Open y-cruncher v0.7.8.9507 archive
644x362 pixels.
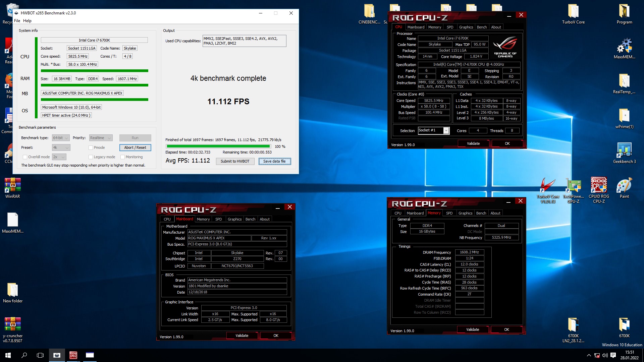pos(12,330)
